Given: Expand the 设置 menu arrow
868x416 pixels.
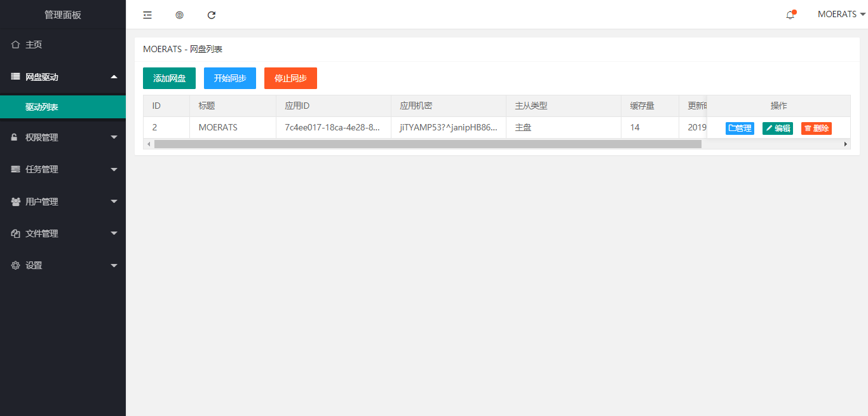Looking at the screenshot, I should (114, 265).
